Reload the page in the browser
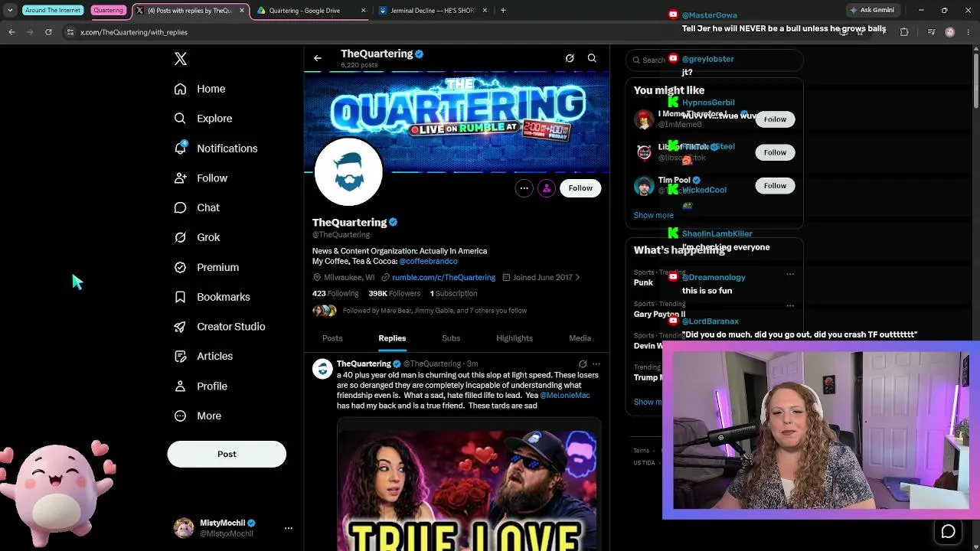 tap(48, 32)
